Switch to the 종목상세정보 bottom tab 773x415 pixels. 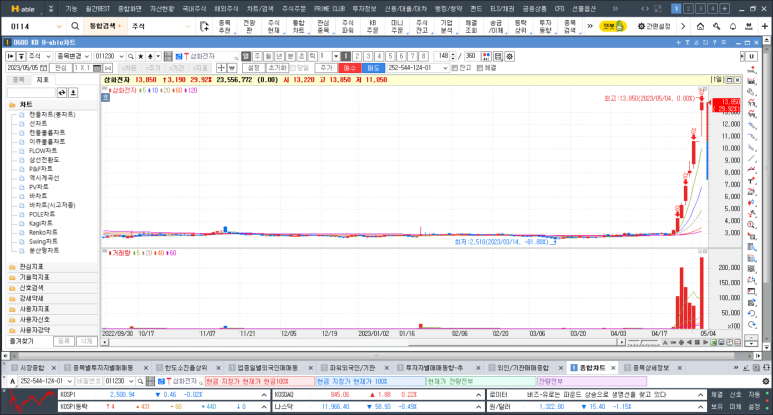point(651,368)
